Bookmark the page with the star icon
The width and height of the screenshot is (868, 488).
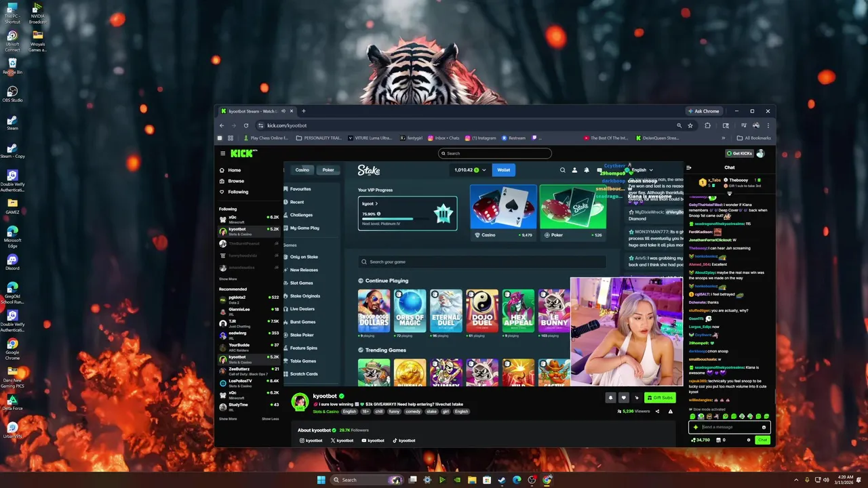690,125
